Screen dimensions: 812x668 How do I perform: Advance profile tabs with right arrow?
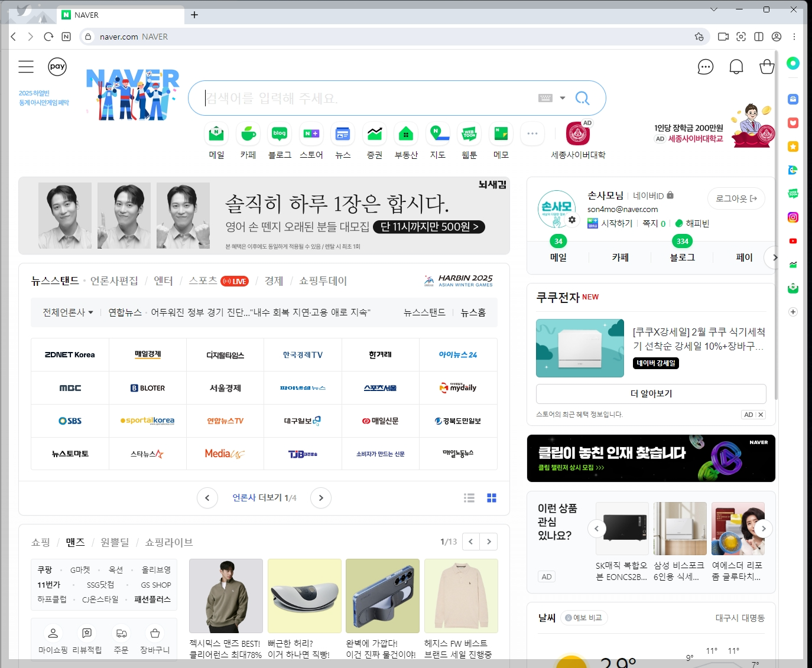pyautogui.click(x=774, y=258)
